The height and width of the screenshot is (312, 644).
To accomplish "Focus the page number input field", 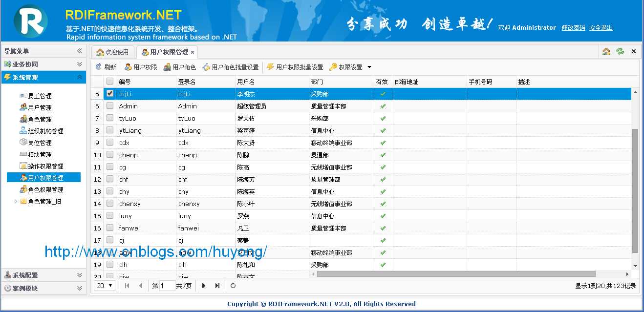I will pyautogui.click(x=167, y=286).
